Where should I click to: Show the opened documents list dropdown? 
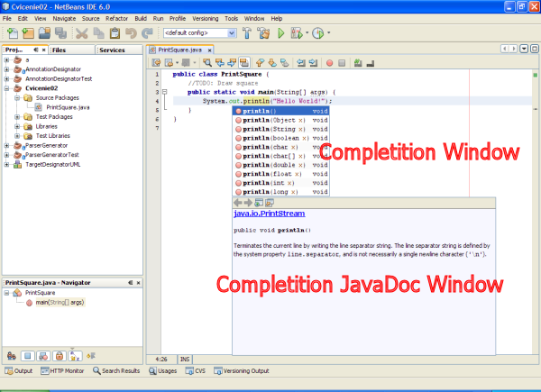(x=524, y=49)
